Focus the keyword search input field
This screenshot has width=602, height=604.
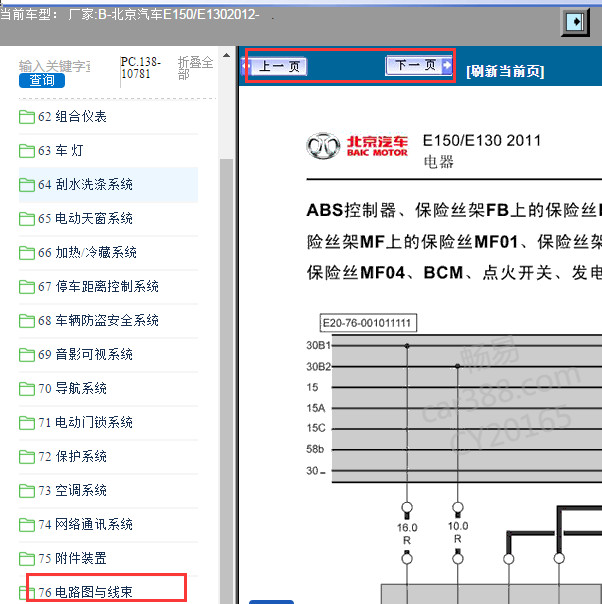point(54,66)
